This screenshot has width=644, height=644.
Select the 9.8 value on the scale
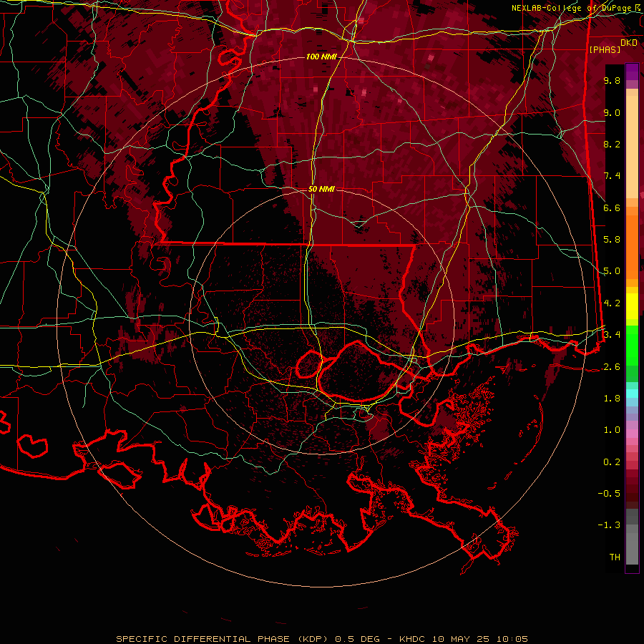612,80
